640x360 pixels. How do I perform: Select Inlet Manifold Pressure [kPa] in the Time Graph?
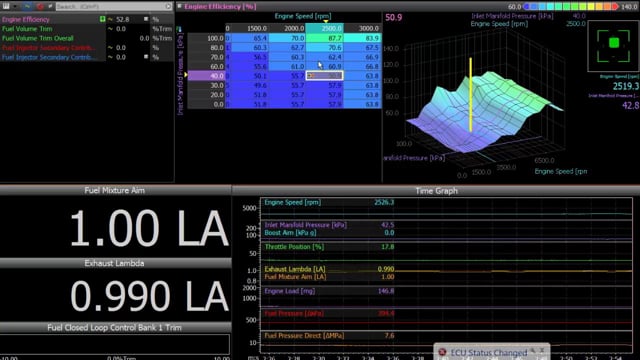[x=305, y=225]
